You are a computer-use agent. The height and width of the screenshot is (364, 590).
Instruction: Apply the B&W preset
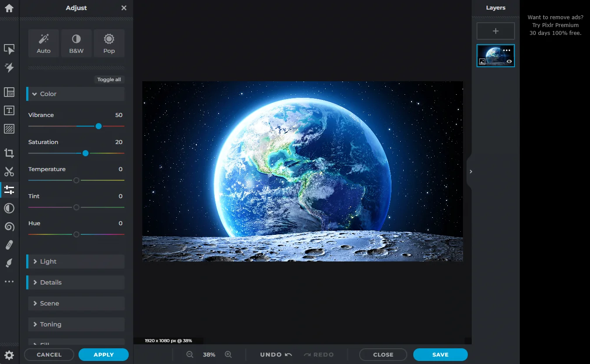(x=76, y=43)
